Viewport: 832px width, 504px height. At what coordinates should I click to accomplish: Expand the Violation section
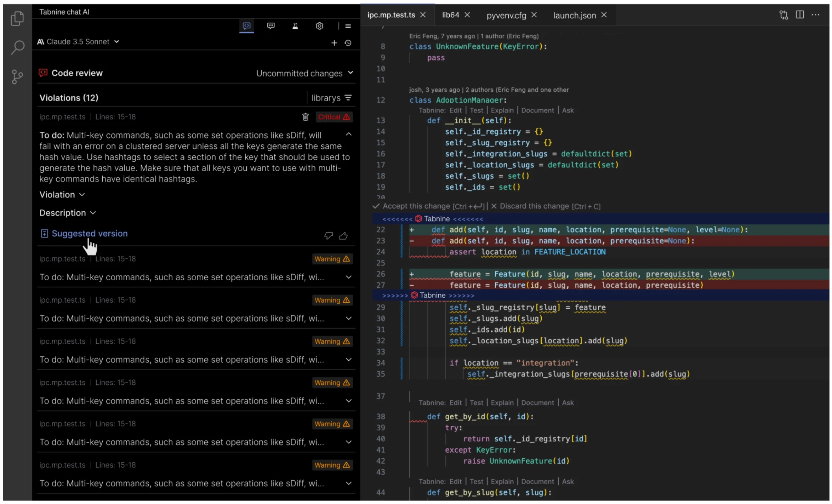[62, 195]
